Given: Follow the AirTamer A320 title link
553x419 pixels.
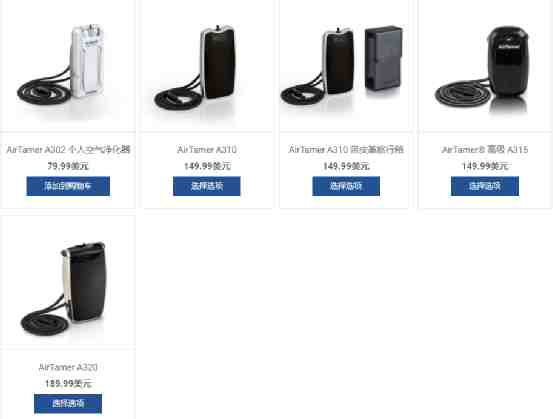Looking at the screenshot, I should point(68,367).
